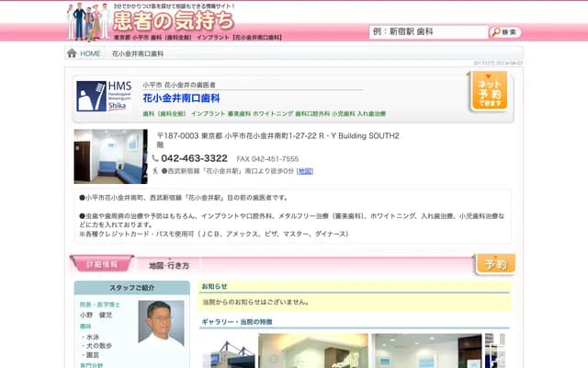The height and width of the screenshot is (368, 588).
Task: Click the 犬の散歩 hobby entry
Action: tap(99, 346)
